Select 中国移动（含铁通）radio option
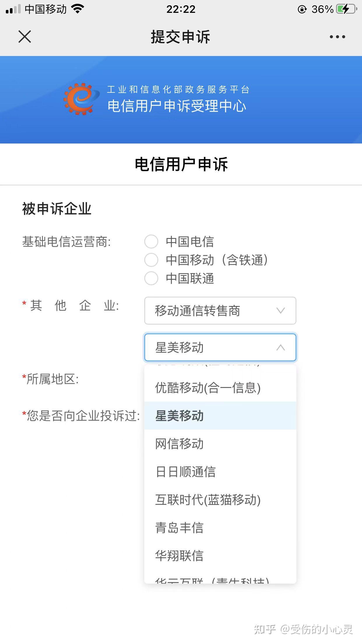This screenshot has height=644, width=362. (x=151, y=260)
